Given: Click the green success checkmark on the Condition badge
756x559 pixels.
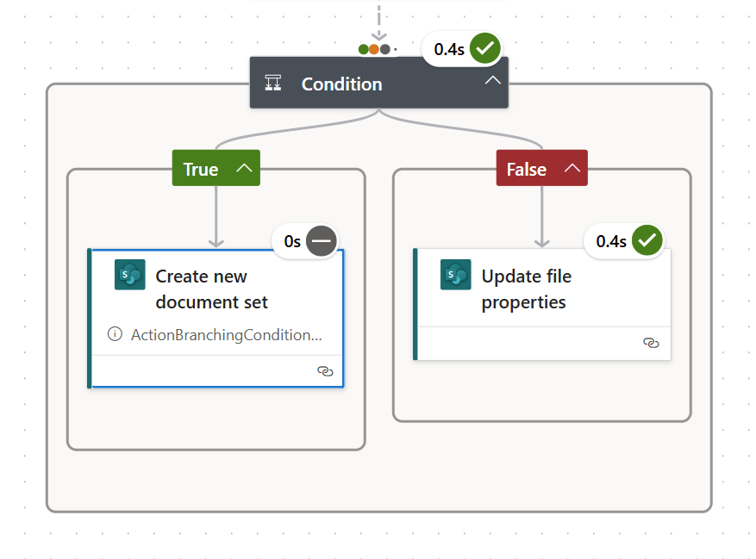Looking at the screenshot, I should click(x=485, y=48).
